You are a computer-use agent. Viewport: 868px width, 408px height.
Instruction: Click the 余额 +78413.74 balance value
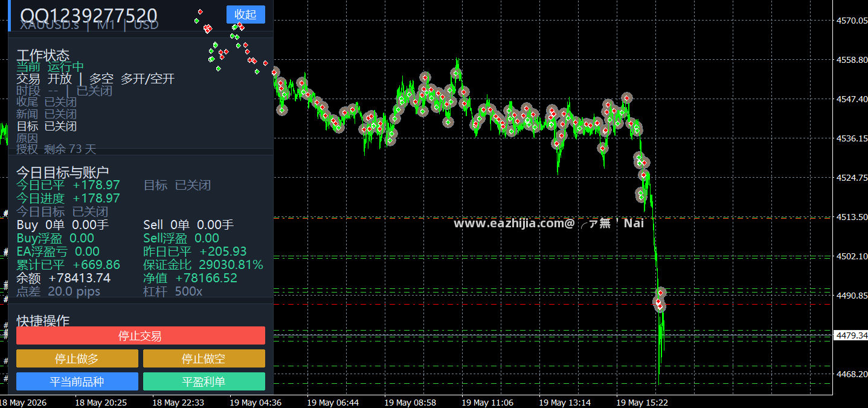coord(63,278)
